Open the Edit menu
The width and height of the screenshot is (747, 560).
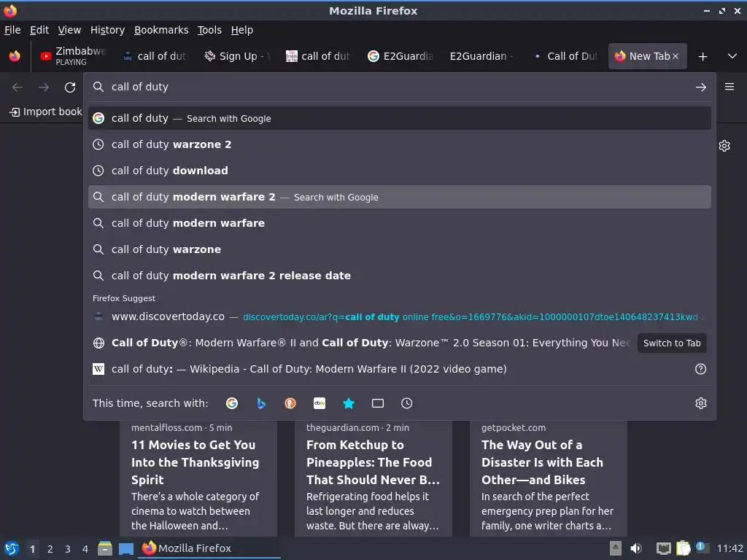tap(39, 30)
